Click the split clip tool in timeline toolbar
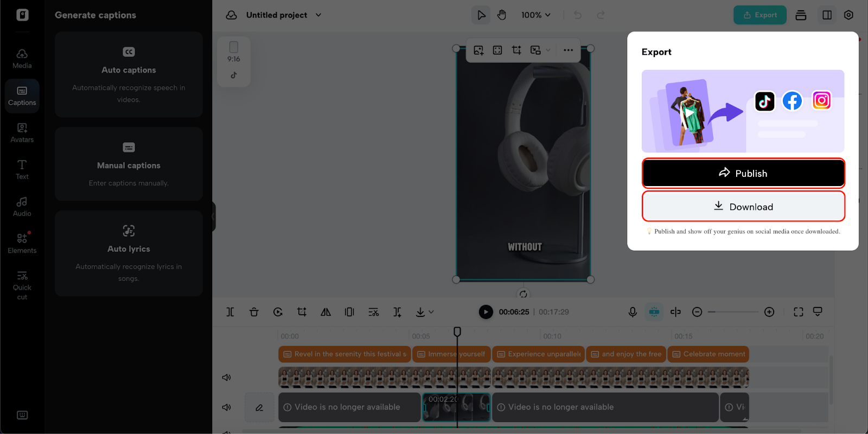This screenshot has height=434, width=868. pyautogui.click(x=230, y=312)
